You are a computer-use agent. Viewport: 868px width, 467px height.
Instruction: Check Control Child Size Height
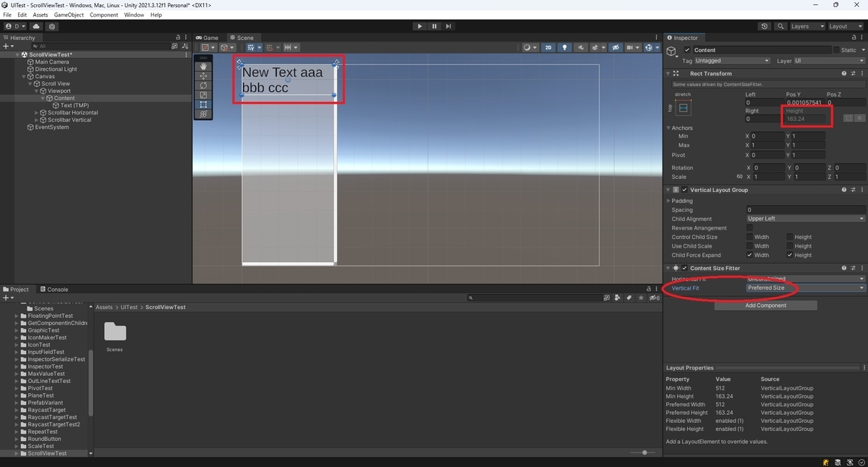tap(790, 237)
